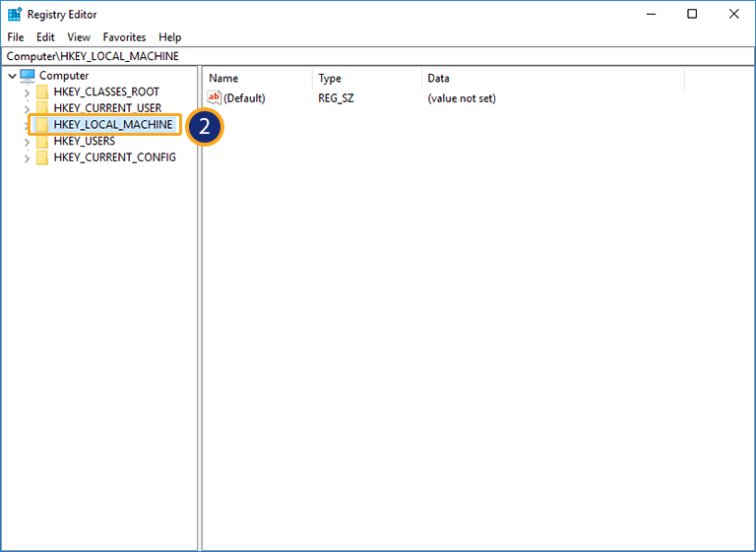
Task: Select the HKEY_LOCAL_MACHINE tree label
Action: (113, 125)
